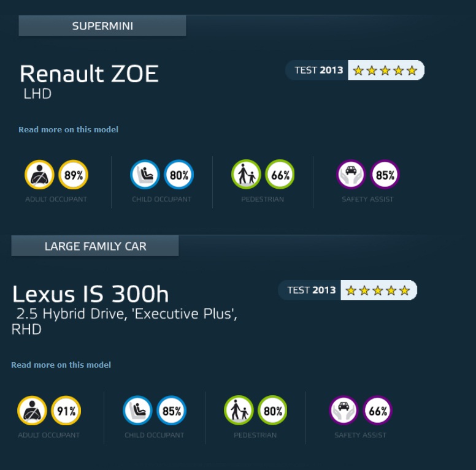The image size is (476, 470).
Task: Select the 89% adult occupant score badge
Action: coord(73,175)
